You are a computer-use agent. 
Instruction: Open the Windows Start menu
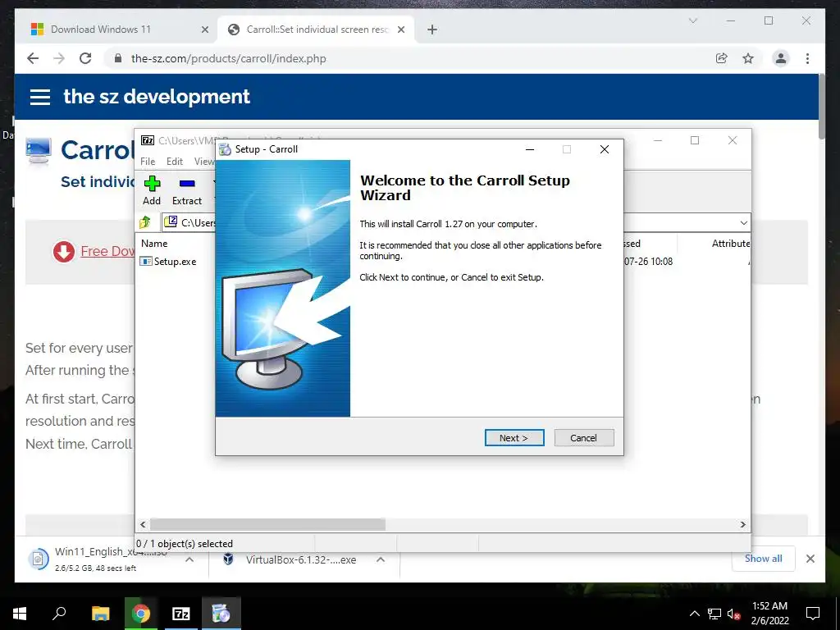(x=20, y=614)
